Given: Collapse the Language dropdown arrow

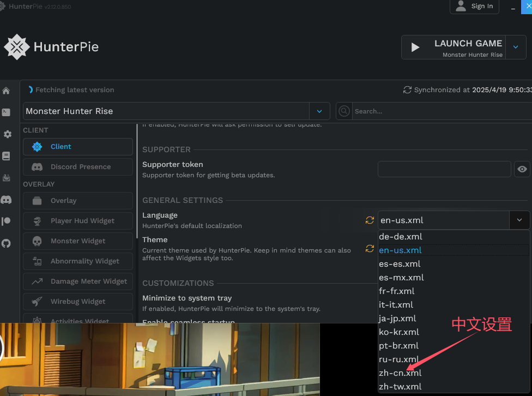Looking at the screenshot, I should (x=519, y=220).
